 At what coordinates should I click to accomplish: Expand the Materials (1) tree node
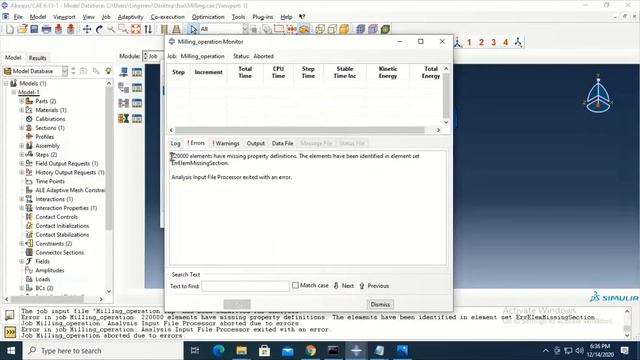point(22,110)
